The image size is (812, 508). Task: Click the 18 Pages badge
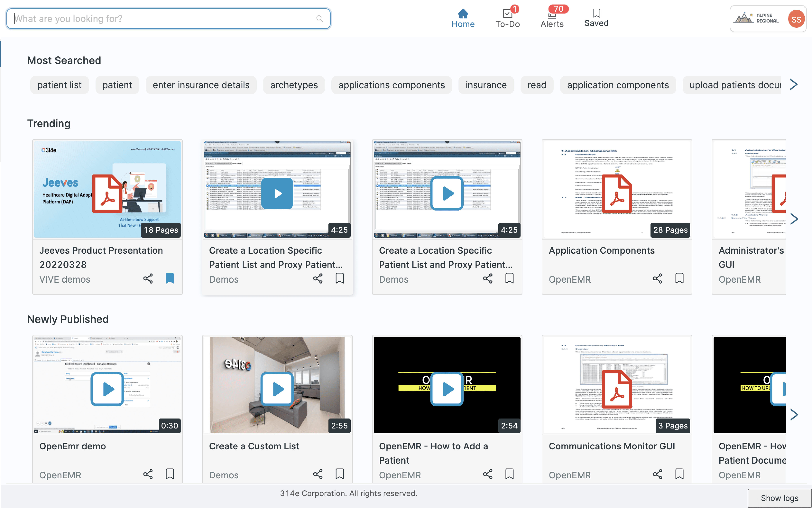161,230
